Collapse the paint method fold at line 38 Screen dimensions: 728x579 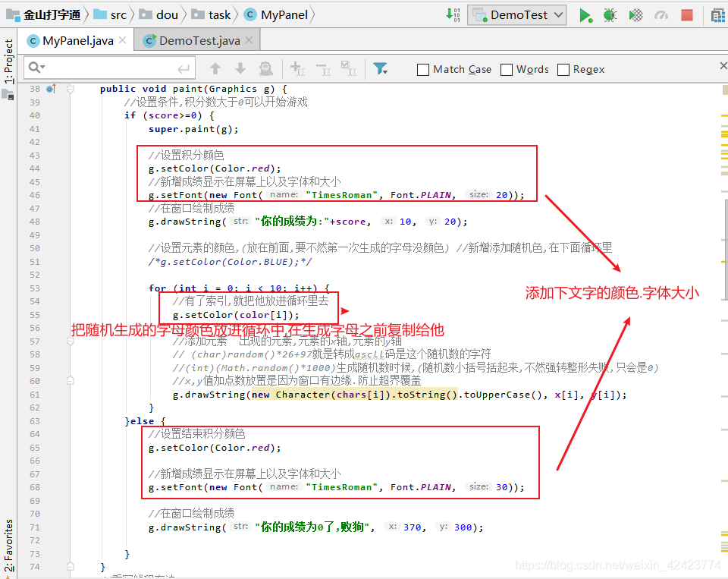click(x=70, y=89)
